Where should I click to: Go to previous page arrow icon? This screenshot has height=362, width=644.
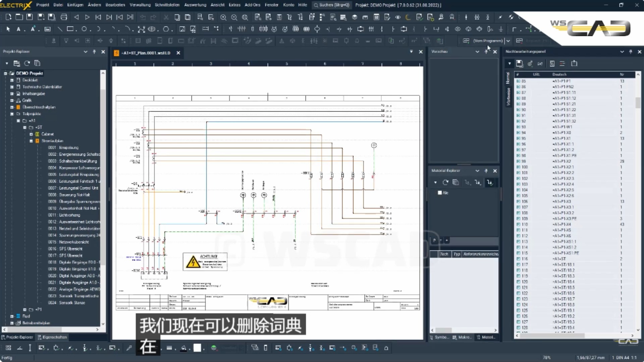click(76, 17)
